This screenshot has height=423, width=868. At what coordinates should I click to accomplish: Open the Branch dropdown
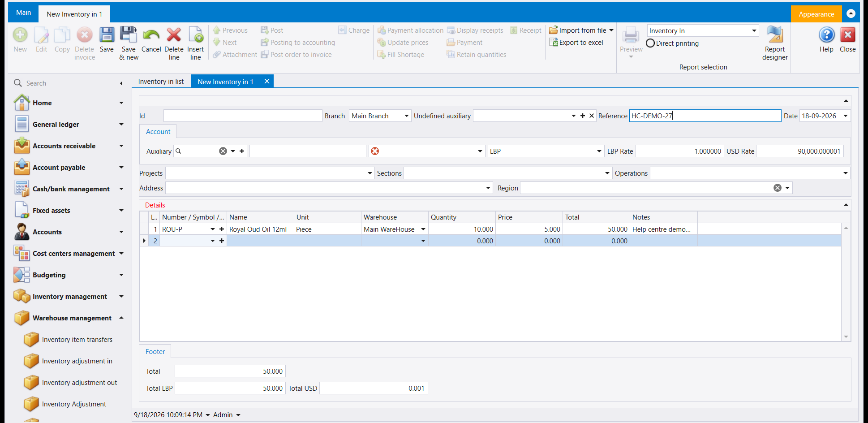pyautogui.click(x=407, y=116)
